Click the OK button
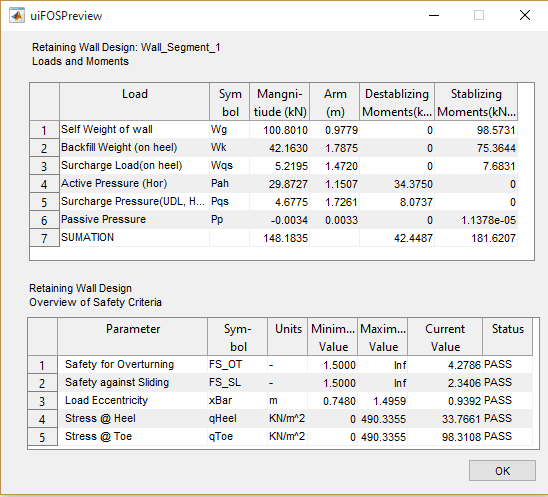The height and width of the screenshot is (497, 548). coord(502,470)
